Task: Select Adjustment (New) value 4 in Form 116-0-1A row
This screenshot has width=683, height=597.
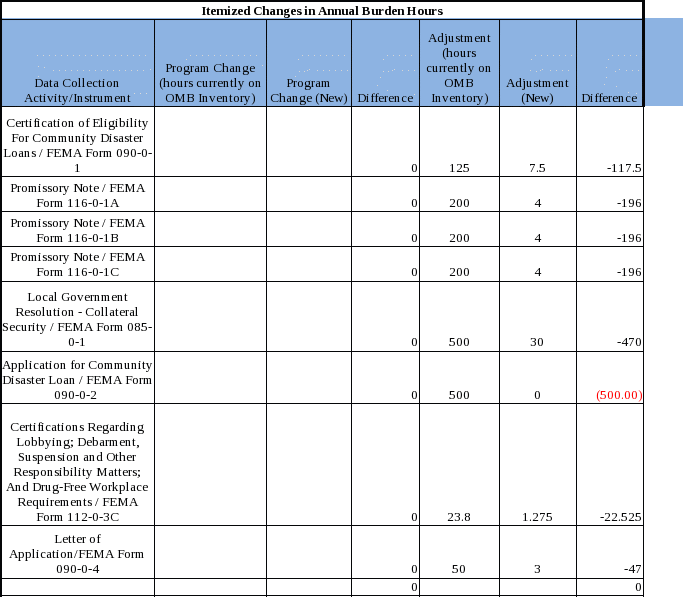Action: tap(538, 203)
